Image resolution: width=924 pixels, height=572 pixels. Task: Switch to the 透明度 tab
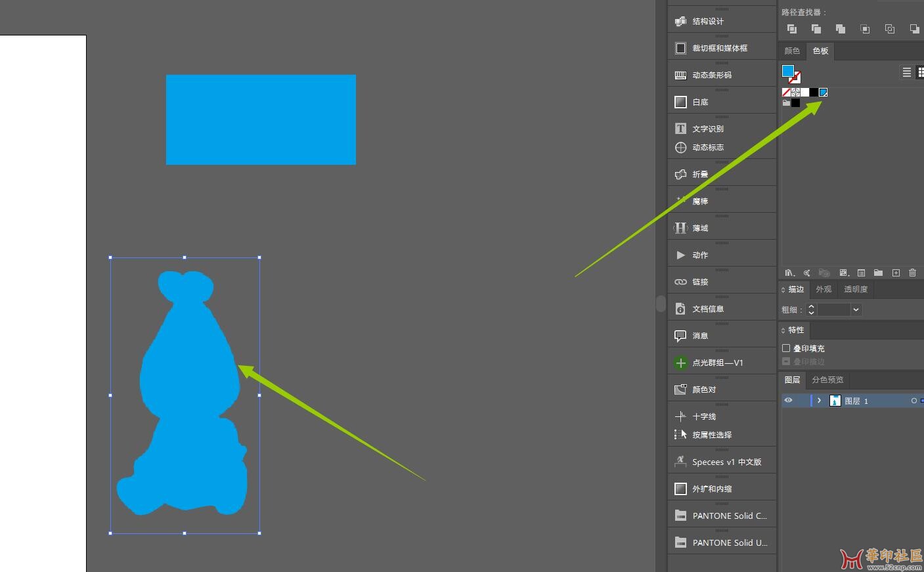856,290
